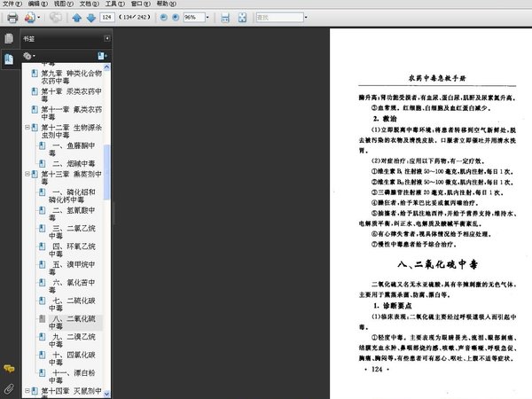Open the zoom percentage dropdown arrow
This screenshot has width=532, height=399.
tap(207, 18)
